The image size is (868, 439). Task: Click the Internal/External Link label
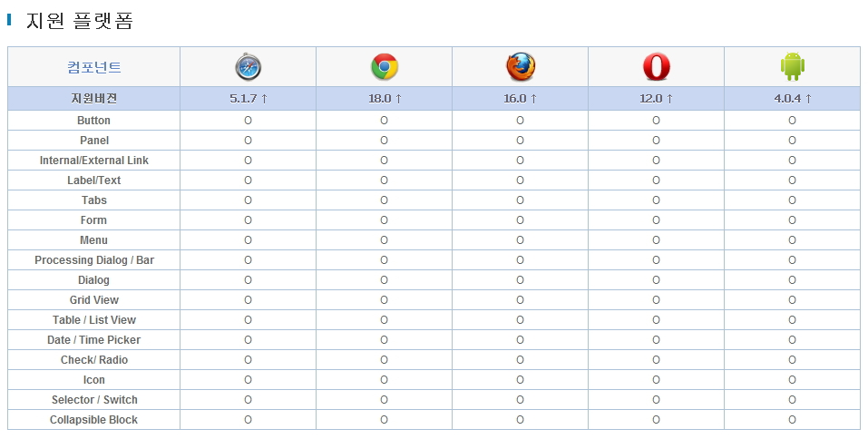coord(94,161)
